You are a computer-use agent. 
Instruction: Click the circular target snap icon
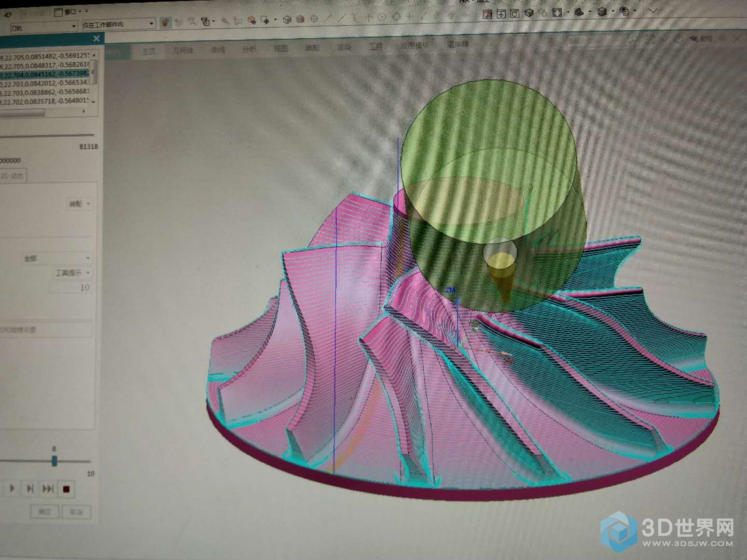pyautogui.click(x=314, y=19)
